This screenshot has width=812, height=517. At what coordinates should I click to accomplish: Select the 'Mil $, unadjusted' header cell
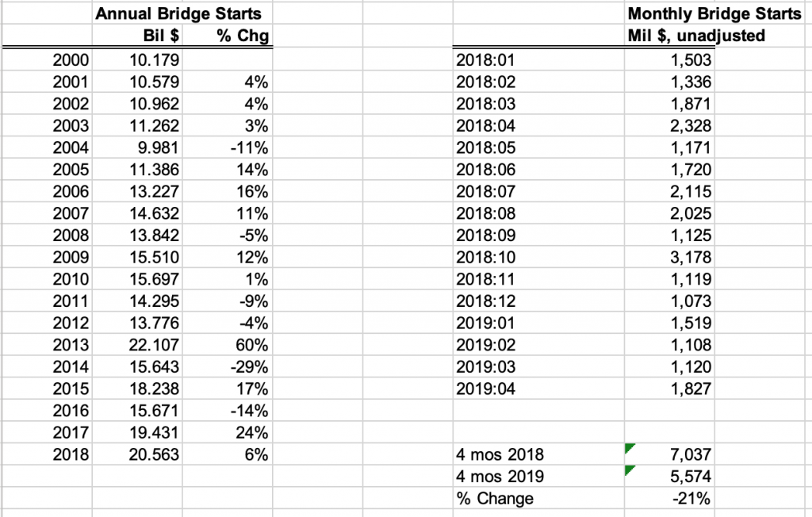(695, 36)
